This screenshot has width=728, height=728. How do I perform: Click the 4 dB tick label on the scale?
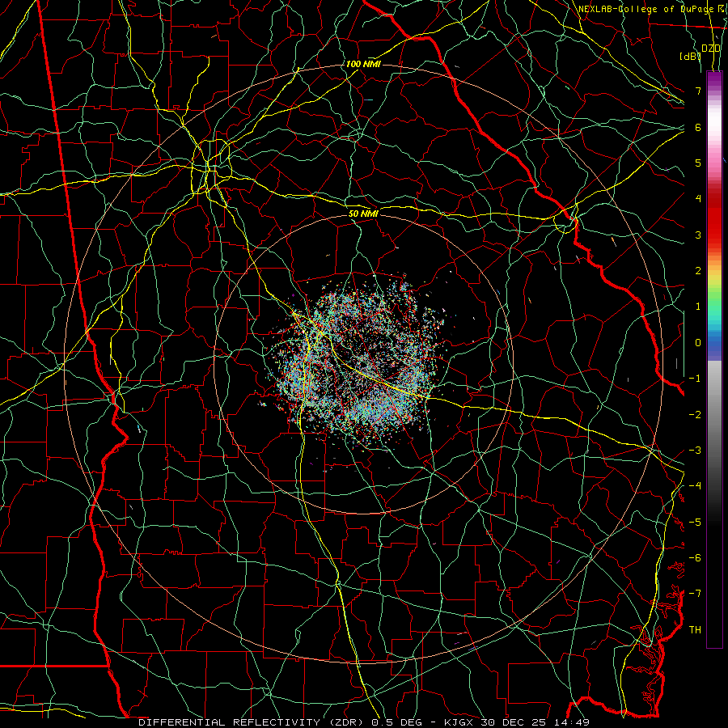698,199
